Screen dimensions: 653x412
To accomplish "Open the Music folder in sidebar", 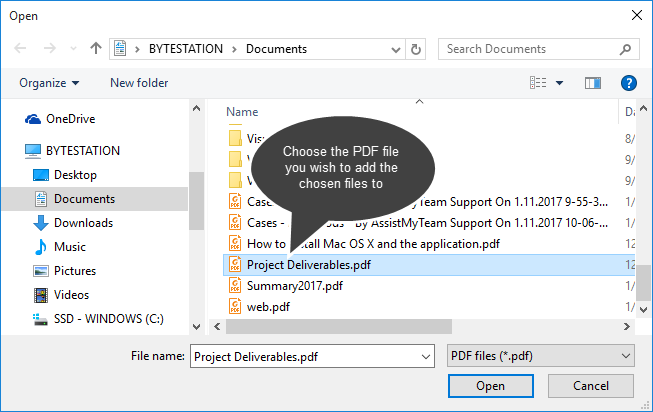I will click(69, 246).
